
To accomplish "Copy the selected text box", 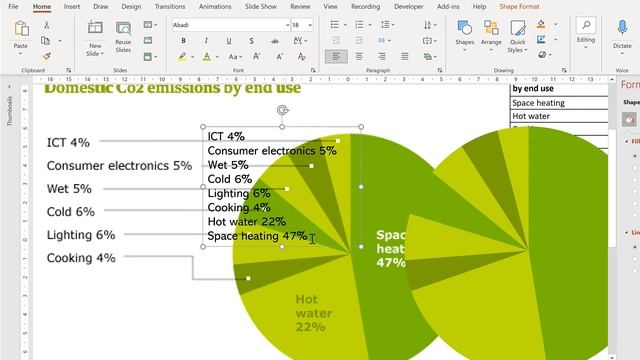I will click(46, 40).
